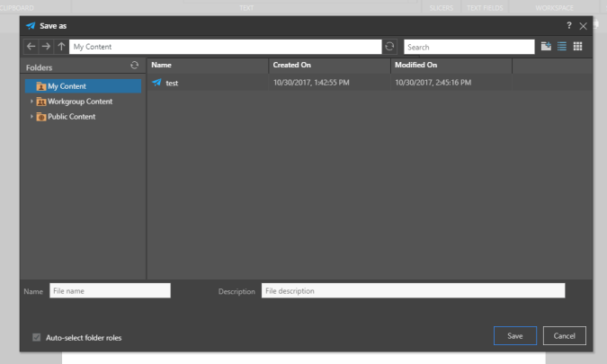Expand the Public Content folder

click(x=31, y=117)
